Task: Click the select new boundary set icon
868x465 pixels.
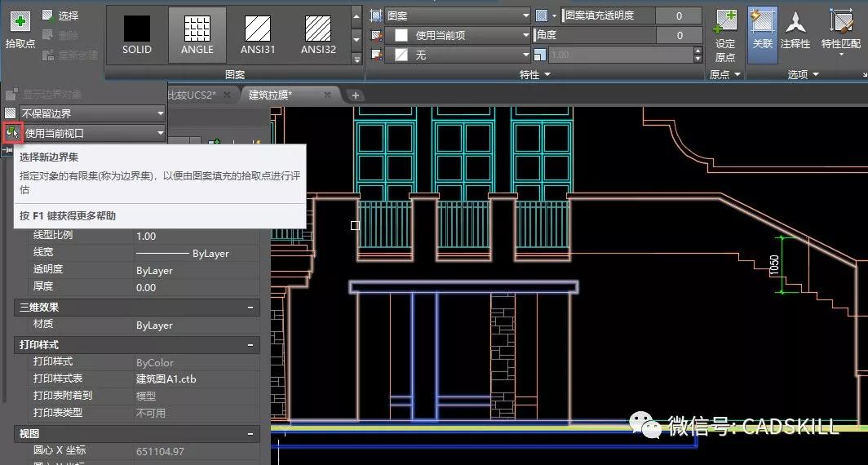Action: coord(11,132)
